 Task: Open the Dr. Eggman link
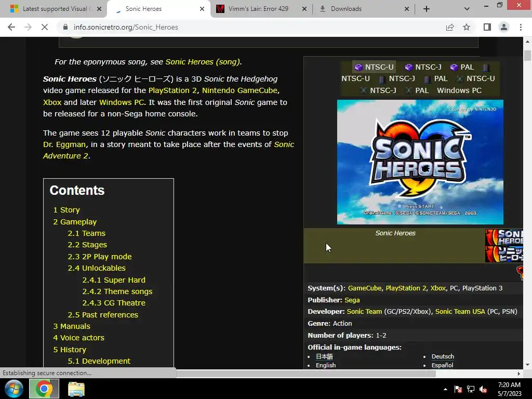click(x=64, y=144)
